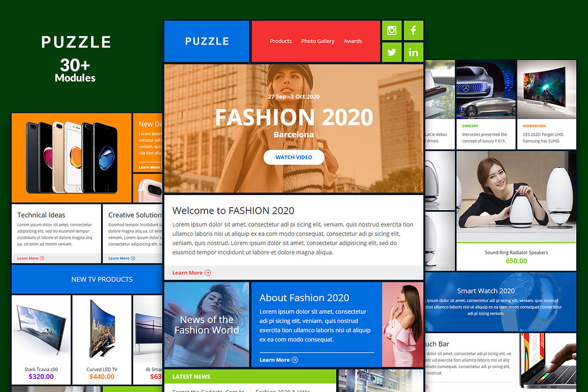Open the Curved LED TV image
Viewport: 588px width, 392px height.
click(x=102, y=329)
